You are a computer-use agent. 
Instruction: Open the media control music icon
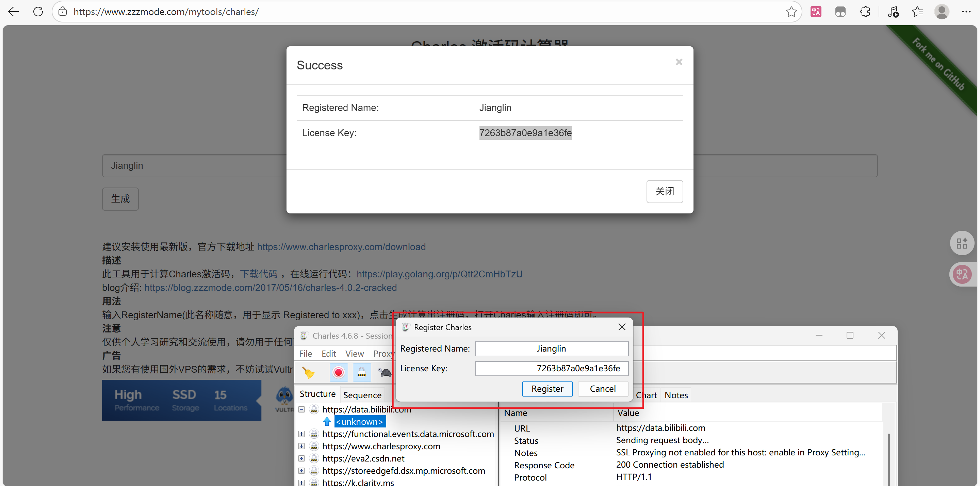pos(893,12)
